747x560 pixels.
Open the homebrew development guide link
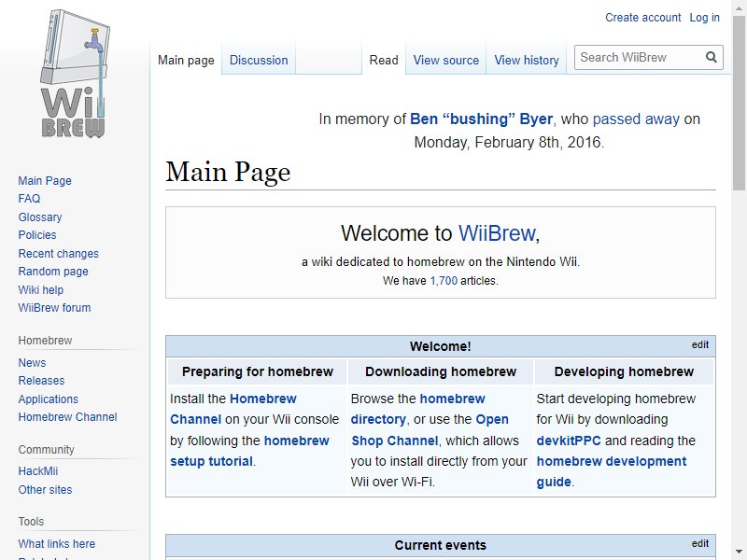(612, 471)
